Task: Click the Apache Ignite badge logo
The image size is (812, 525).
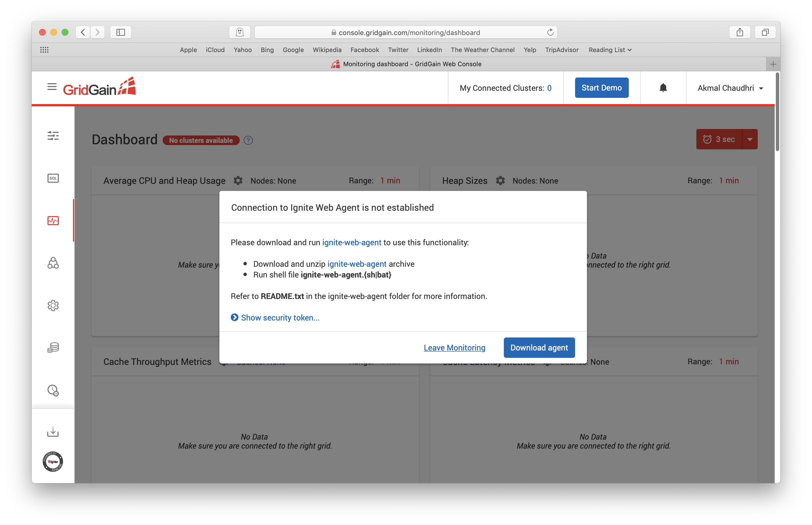Action: coord(53,462)
